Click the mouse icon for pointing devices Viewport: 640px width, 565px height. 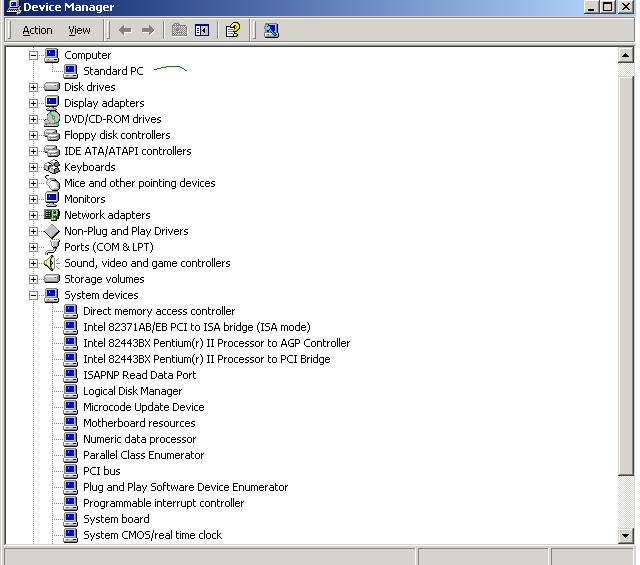[x=52, y=183]
